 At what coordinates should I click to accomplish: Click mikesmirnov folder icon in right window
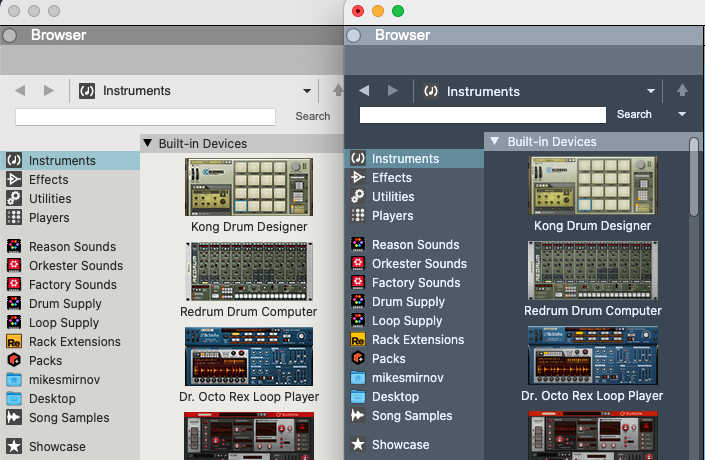tap(358, 378)
